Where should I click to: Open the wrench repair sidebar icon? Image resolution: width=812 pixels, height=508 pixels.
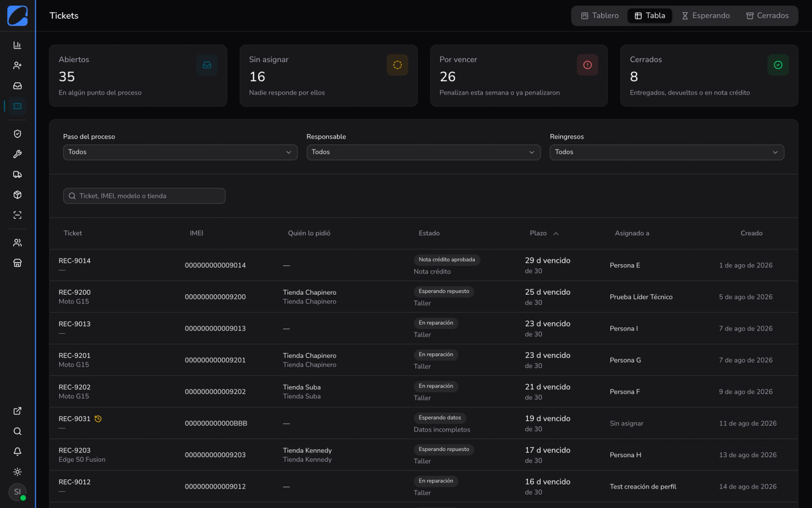coord(17,154)
